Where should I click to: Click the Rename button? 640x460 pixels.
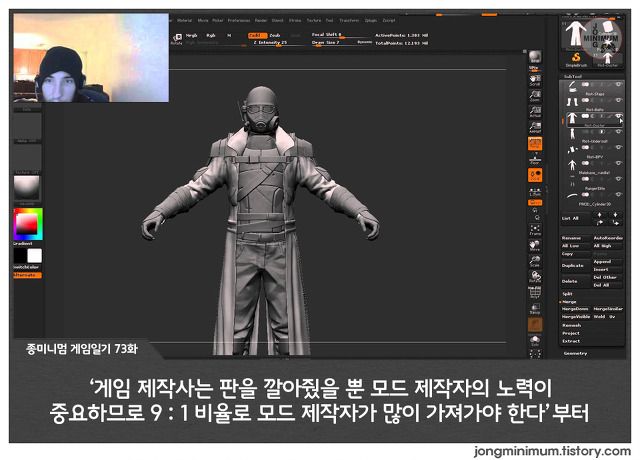pos(576,238)
